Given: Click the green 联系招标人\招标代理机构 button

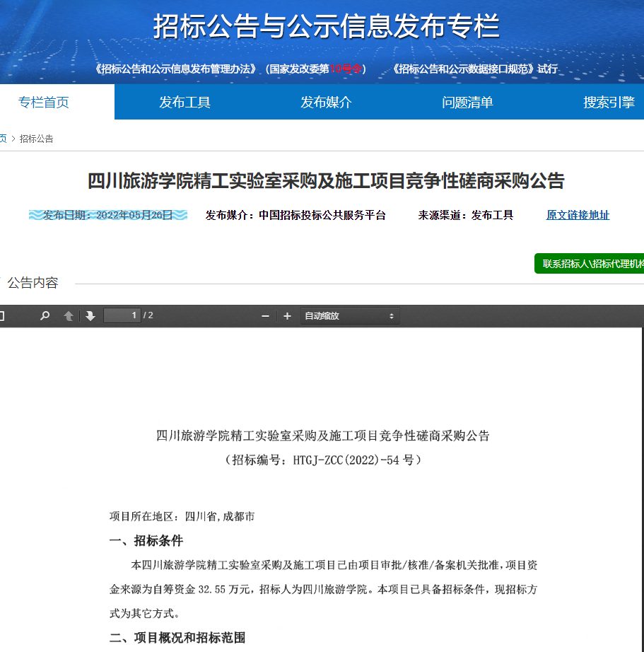Looking at the screenshot, I should click(589, 263).
